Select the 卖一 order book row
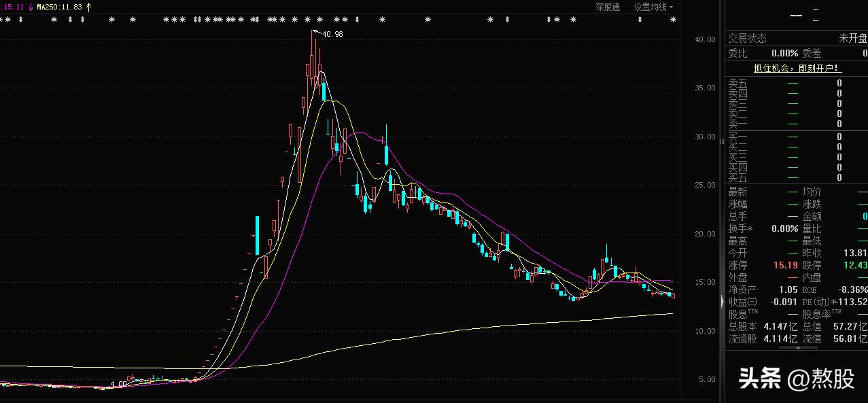The width and height of the screenshot is (868, 403). click(x=797, y=124)
